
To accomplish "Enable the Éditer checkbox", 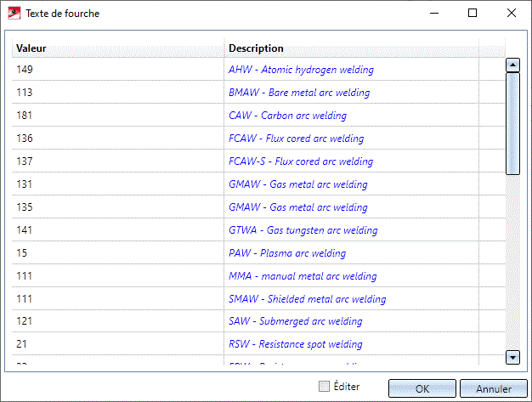I will click(324, 387).
